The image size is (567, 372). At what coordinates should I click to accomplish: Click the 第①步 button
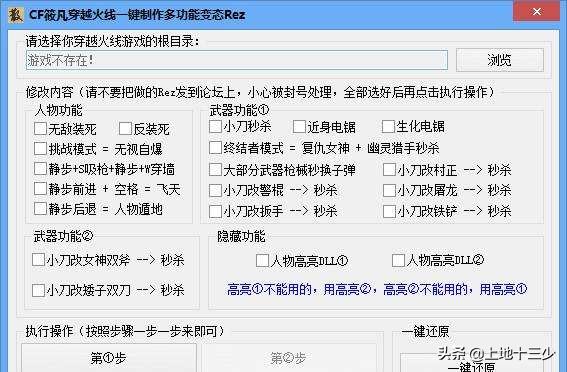point(108,358)
